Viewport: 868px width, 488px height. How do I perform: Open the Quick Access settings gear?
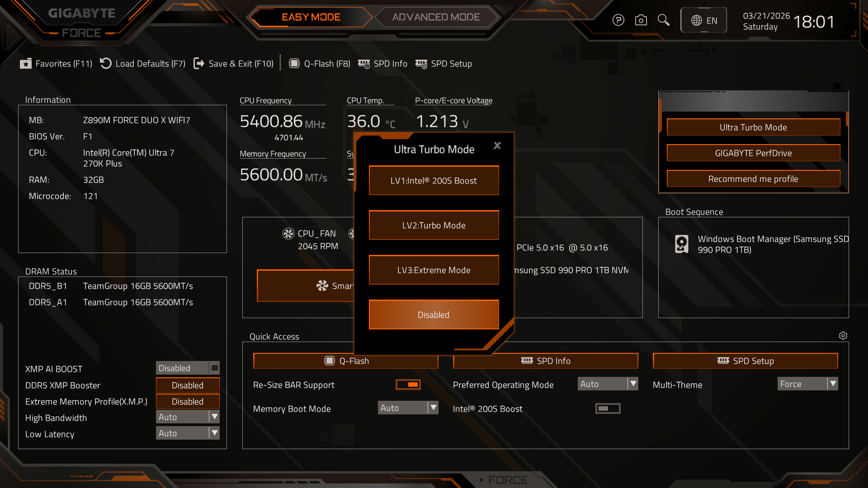843,336
